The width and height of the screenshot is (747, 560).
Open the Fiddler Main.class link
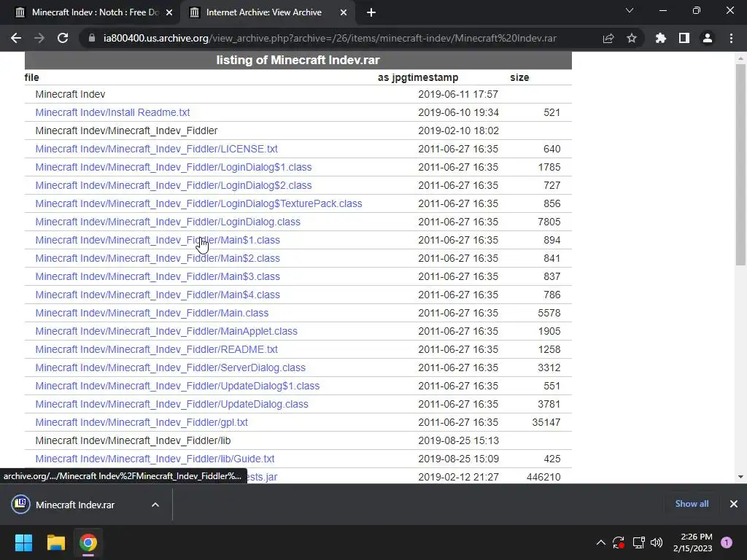[x=152, y=313]
